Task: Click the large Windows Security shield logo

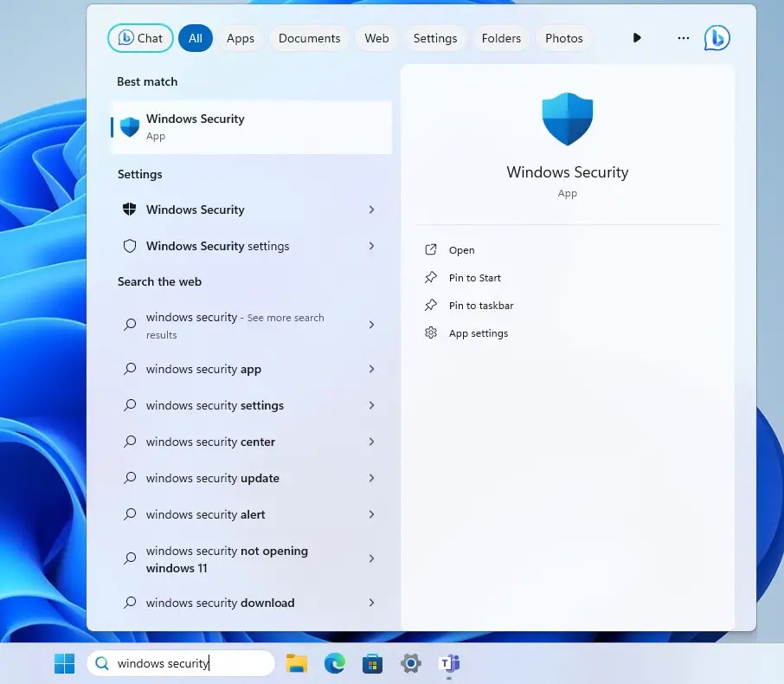Action: [x=568, y=119]
